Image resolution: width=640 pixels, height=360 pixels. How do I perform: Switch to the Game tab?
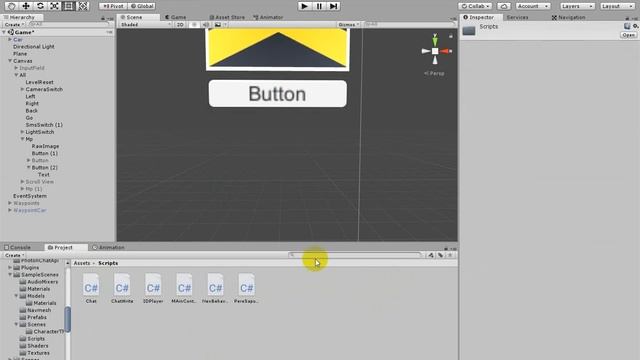[x=176, y=17]
